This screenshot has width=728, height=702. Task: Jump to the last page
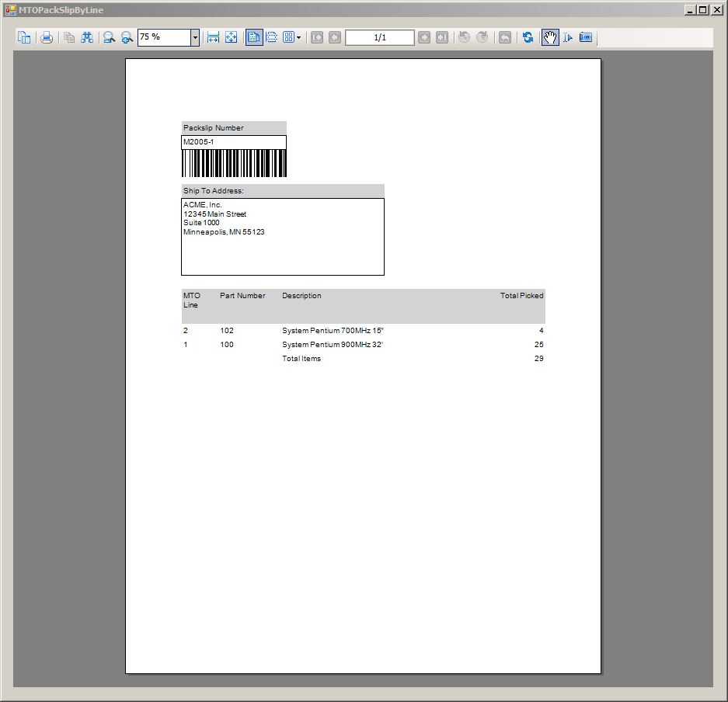point(441,37)
